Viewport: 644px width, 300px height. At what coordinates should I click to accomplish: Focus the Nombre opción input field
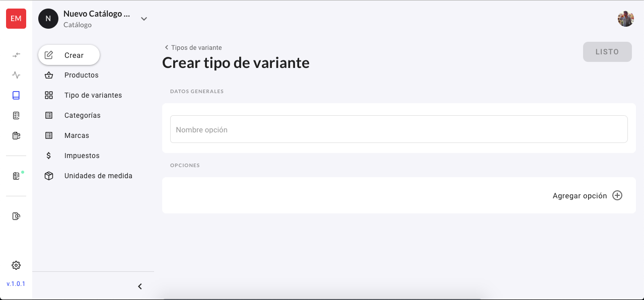(399, 129)
